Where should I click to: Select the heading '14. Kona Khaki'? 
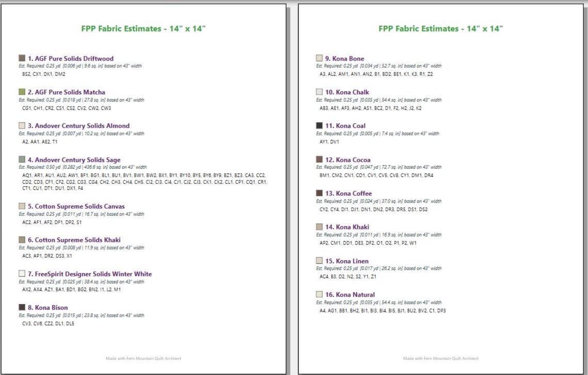347,227
